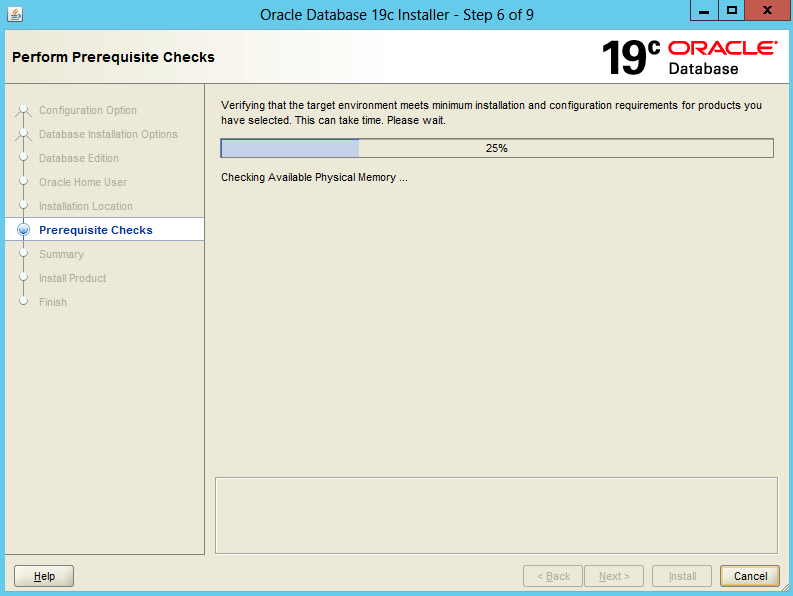Select the Database Installation Options step
Screen dimensions: 793x596
pos(108,134)
